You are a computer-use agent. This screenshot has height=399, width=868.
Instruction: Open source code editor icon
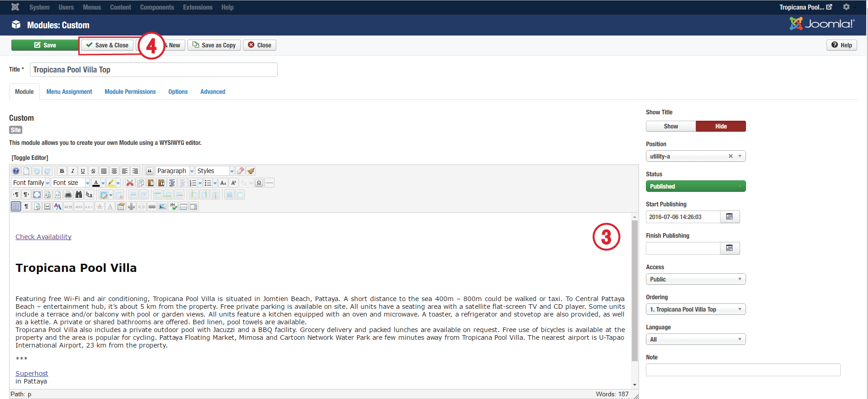click(58, 194)
